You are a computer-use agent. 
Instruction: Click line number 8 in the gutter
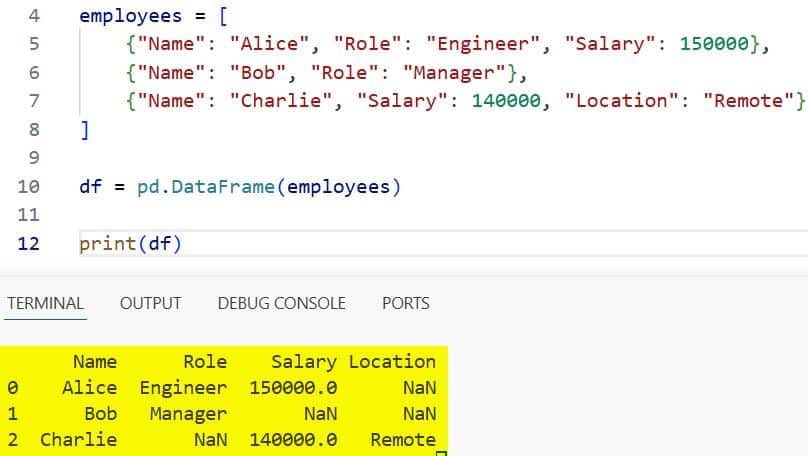tap(34, 129)
